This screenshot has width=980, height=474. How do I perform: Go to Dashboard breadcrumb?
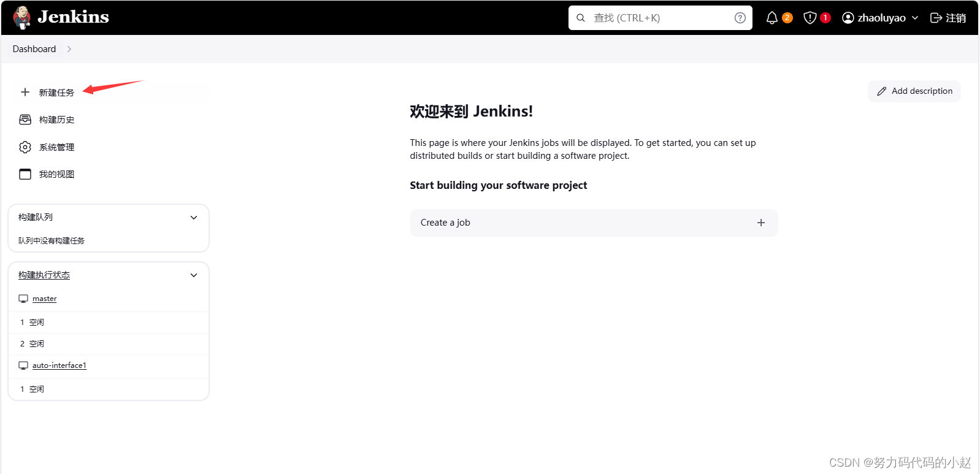pos(34,49)
